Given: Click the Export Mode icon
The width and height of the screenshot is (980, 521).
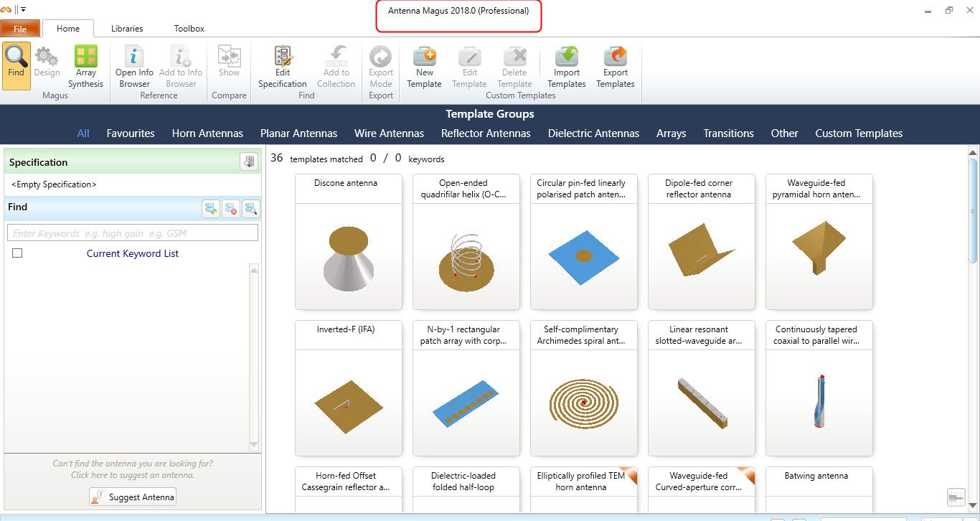Looking at the screenshot, I should [380, 57].
